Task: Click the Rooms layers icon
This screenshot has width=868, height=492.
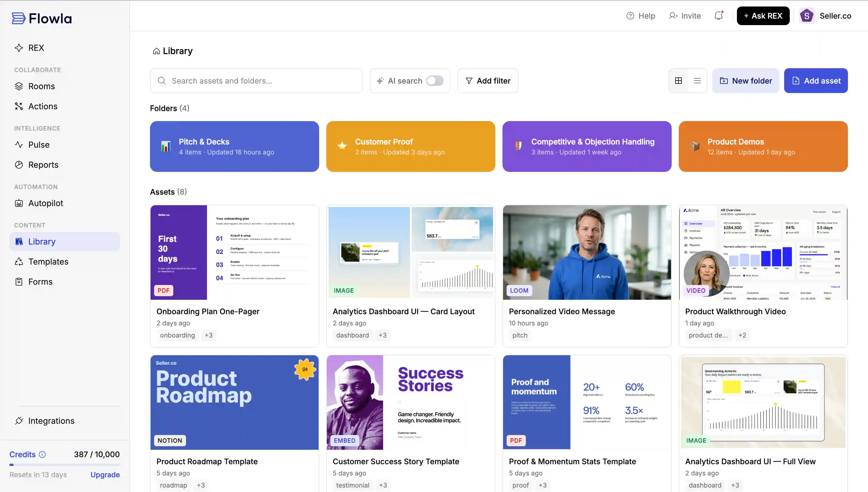Action: [19, 86]
